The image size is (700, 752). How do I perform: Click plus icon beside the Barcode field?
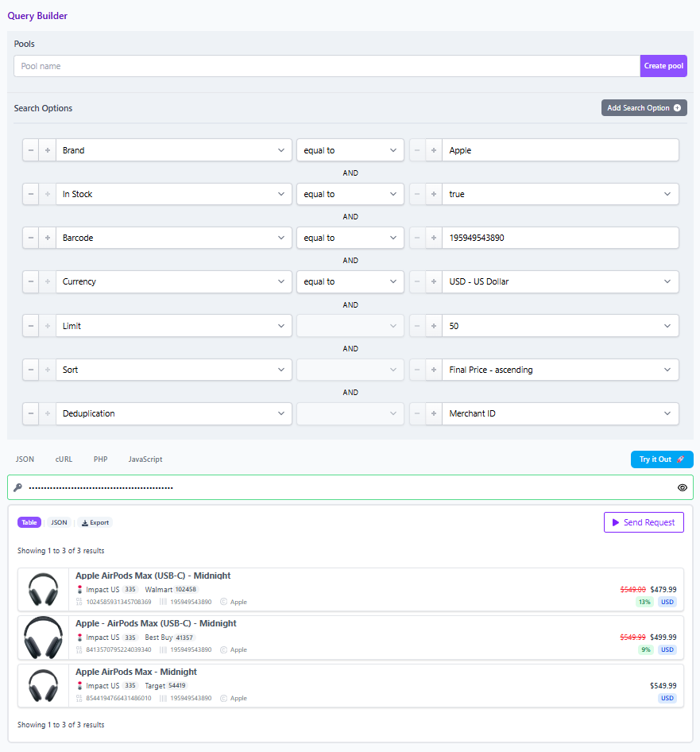coord(48,238)
